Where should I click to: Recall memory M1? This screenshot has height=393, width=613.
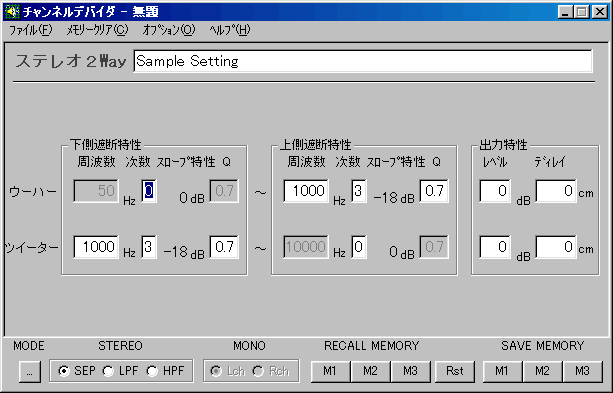pos(330,371)
